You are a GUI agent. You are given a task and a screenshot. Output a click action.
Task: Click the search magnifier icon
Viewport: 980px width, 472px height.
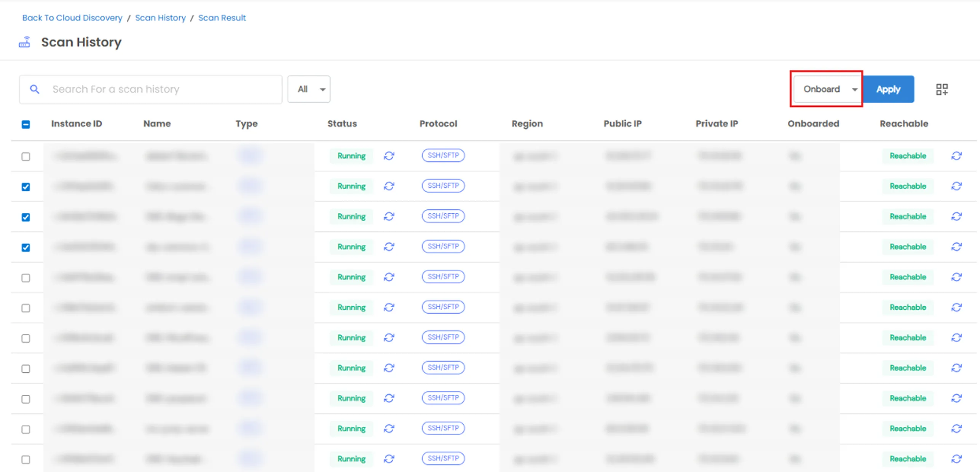click(x=35, y=89)
